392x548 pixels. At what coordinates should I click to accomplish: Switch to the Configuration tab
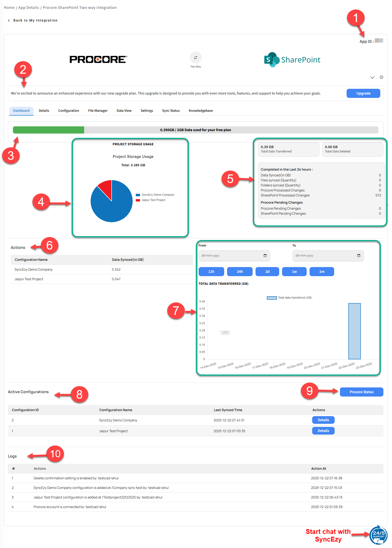coord(69,111)
